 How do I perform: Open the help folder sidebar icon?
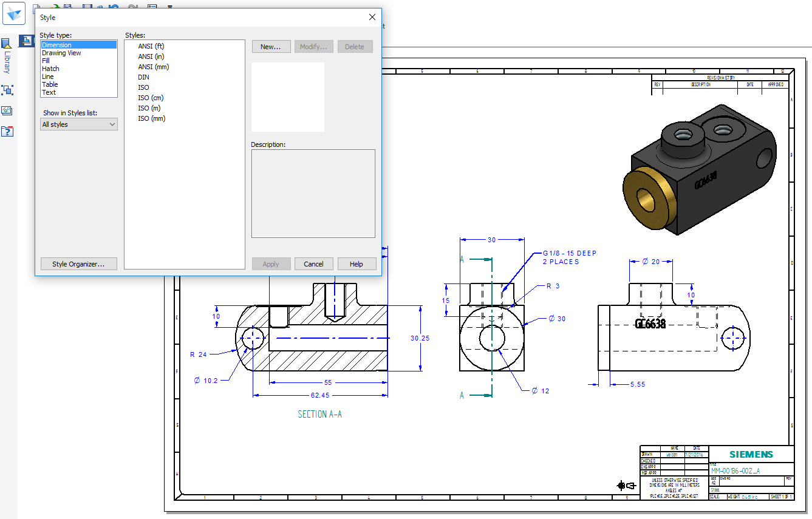7,131
